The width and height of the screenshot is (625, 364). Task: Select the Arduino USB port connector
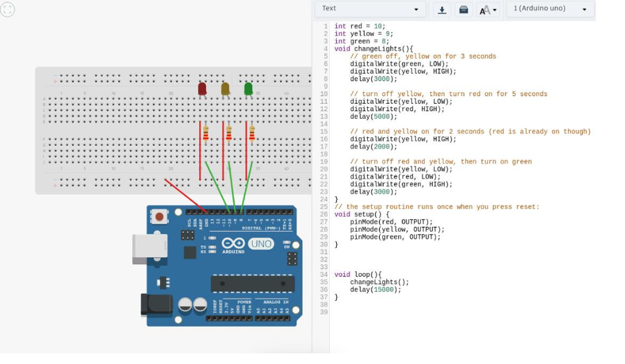pos(150,249)
